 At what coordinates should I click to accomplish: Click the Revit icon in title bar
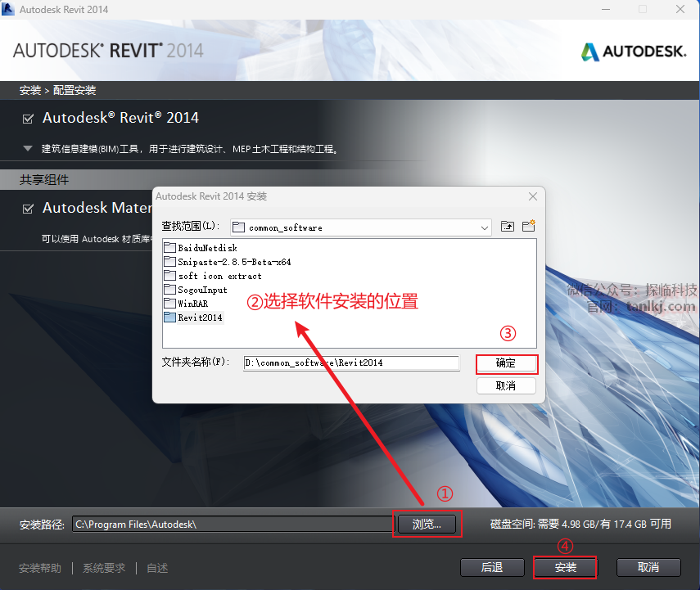coord(8,9)
